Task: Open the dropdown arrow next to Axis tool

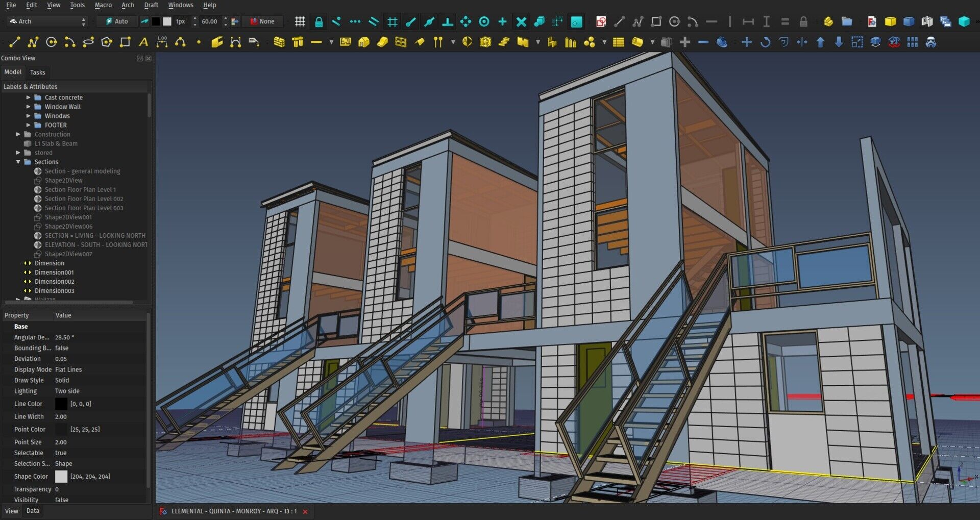Action: pos(453,42)
